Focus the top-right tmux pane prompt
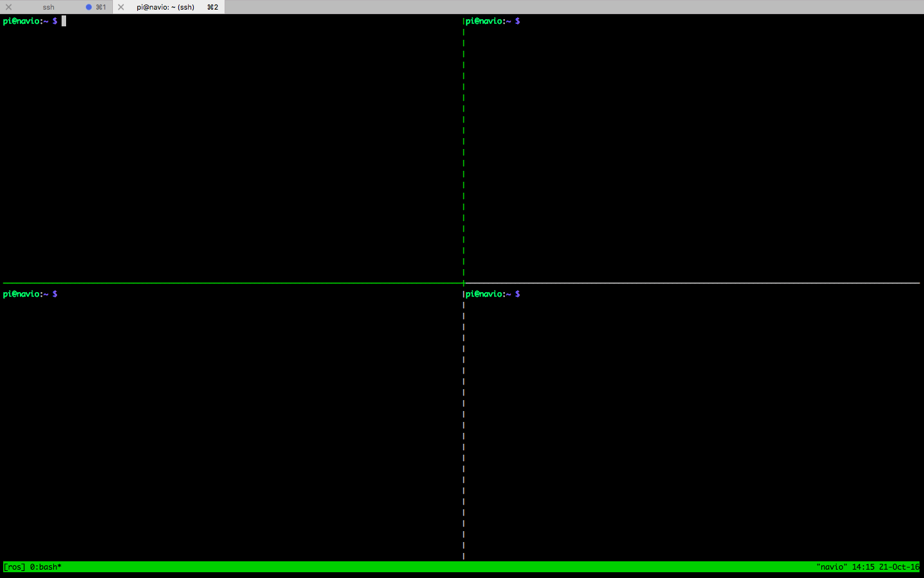 493,21
